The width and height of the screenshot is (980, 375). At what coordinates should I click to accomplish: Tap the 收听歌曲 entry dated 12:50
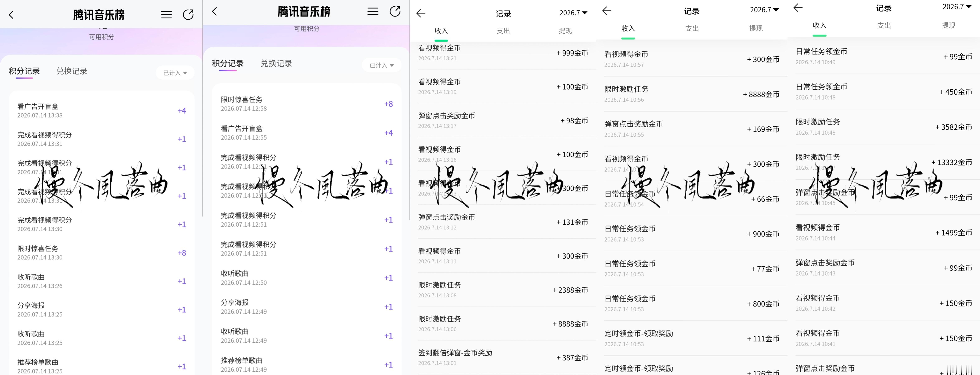click(307, 278)
